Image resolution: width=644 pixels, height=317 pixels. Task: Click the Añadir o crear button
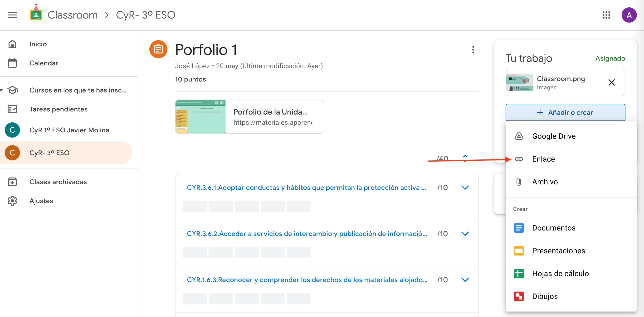pyautogui.click(x=565, y=112)
